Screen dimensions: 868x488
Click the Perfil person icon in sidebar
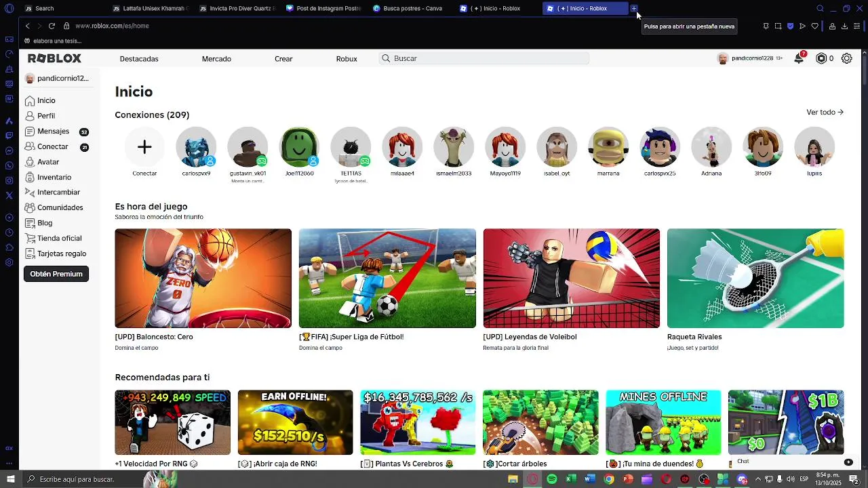[x=30, y=116]
